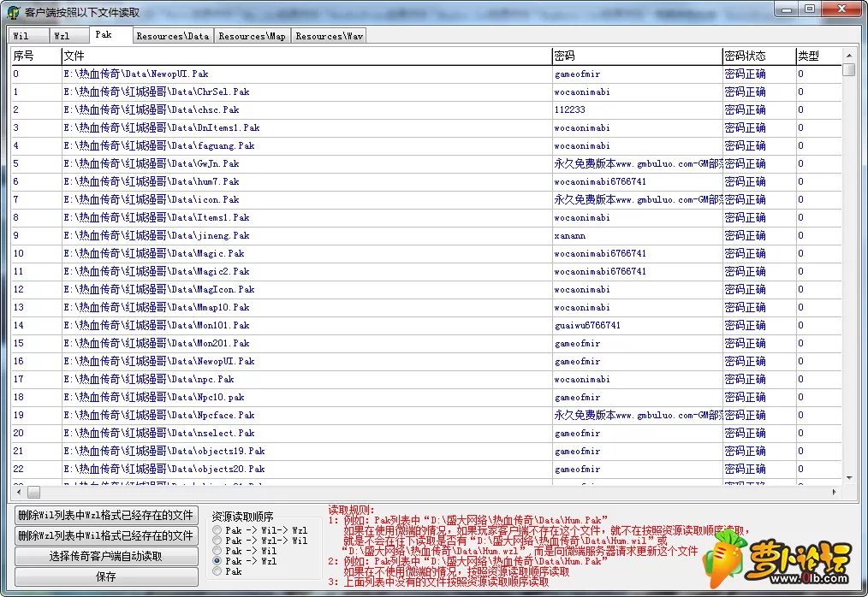Select row with file Mmap10.Pak
The height and width of the screenshot is (597, 868).
(x=426, y=308)
